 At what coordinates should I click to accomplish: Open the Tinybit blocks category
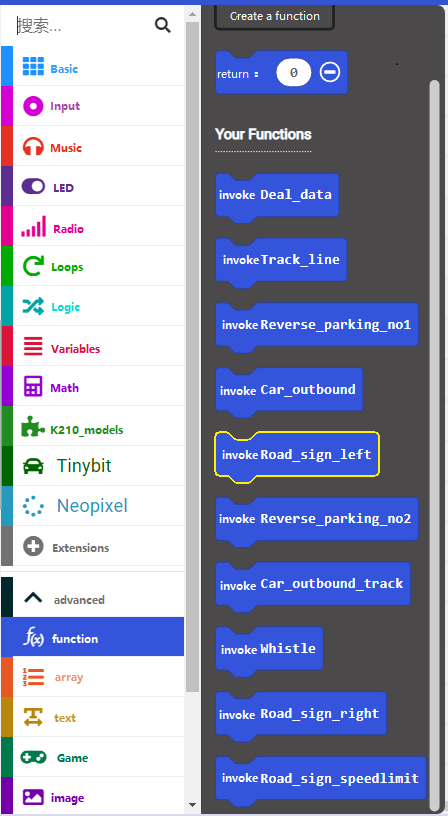tap(93, 466)
